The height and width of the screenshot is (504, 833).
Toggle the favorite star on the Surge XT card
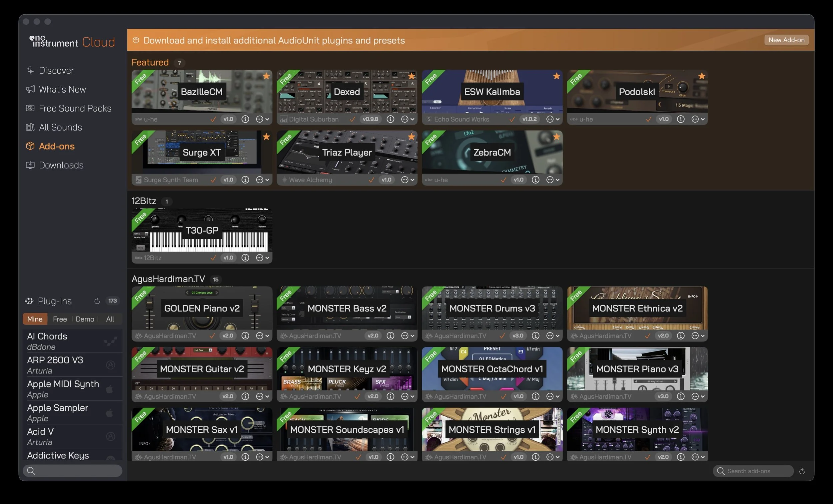pyautogui.click(x=266, y=137)
